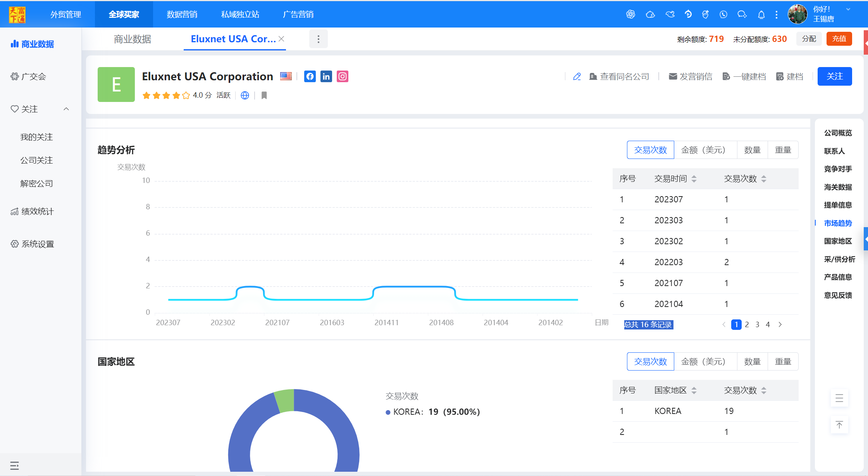The width and height of the screenshot is (868, 476).
Task: Click 发营销信 to send marketing mail
Action: click(x=691, y=76)
